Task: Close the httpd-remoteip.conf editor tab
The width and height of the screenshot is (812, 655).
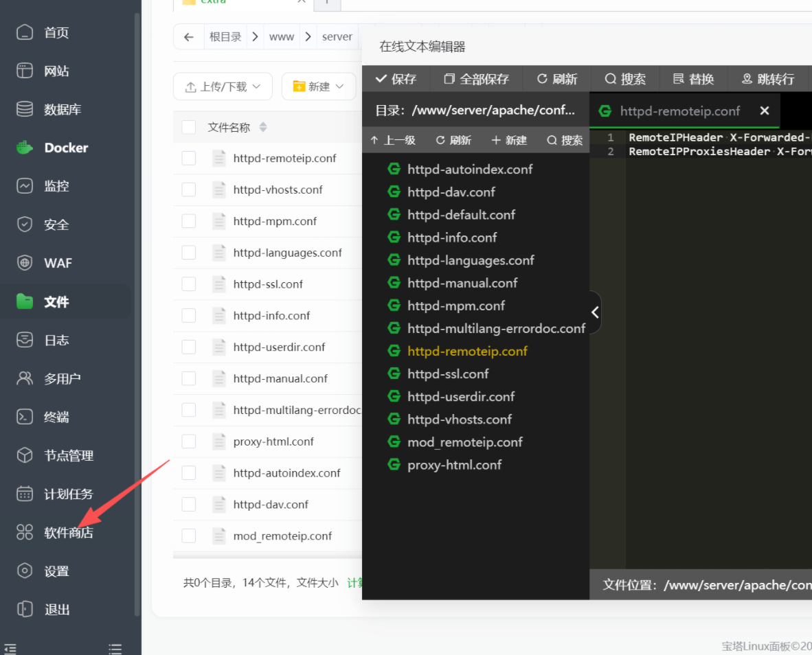Action: tap(765, 111)
